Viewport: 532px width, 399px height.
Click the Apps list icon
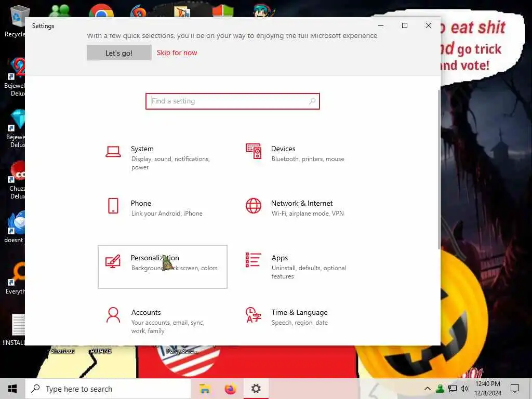tap(254, 260)
